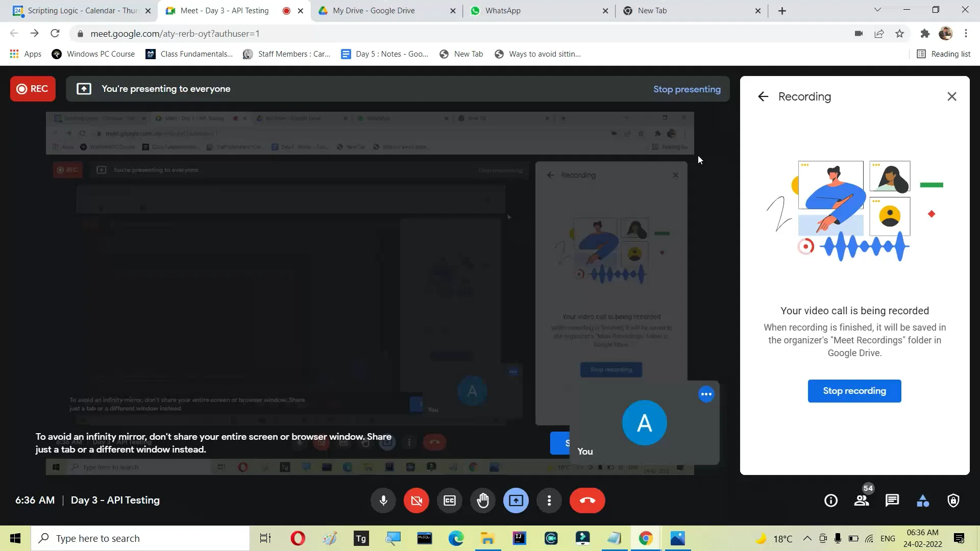Viewport: 980px width, 551px height.
Task: Open meeting details info icon
Action: [831, 500]
